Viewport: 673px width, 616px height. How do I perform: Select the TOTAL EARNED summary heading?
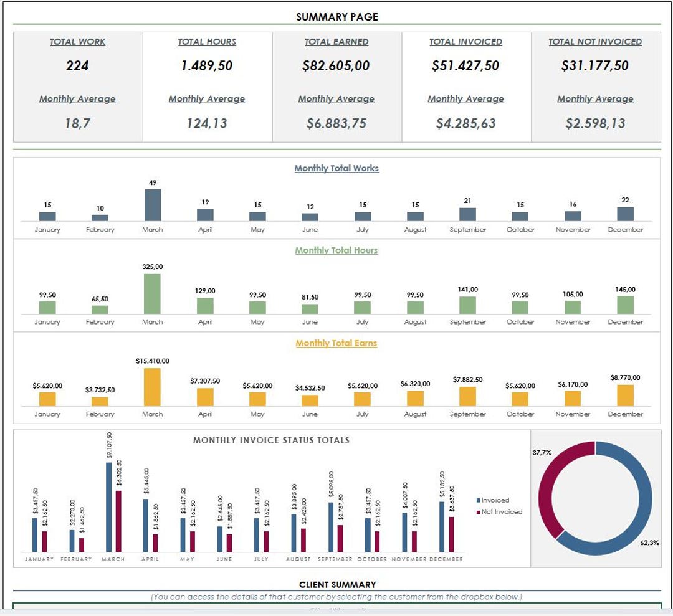tap(337, 42)
